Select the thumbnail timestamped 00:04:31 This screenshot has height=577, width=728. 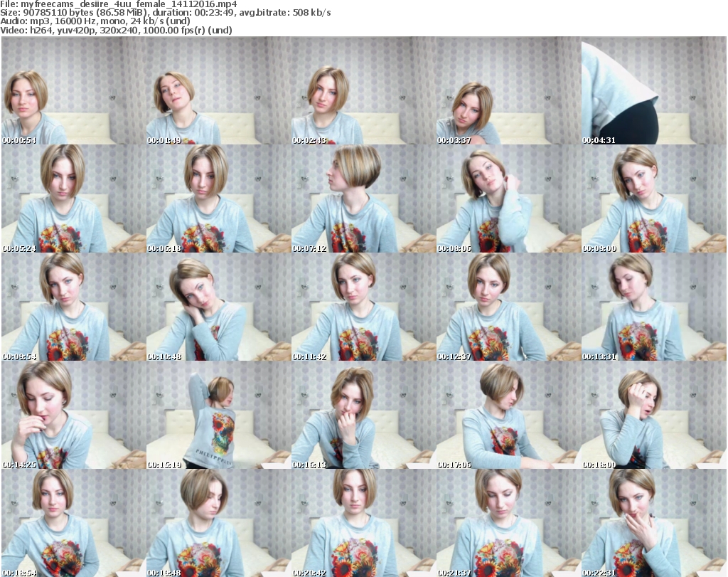654,90
